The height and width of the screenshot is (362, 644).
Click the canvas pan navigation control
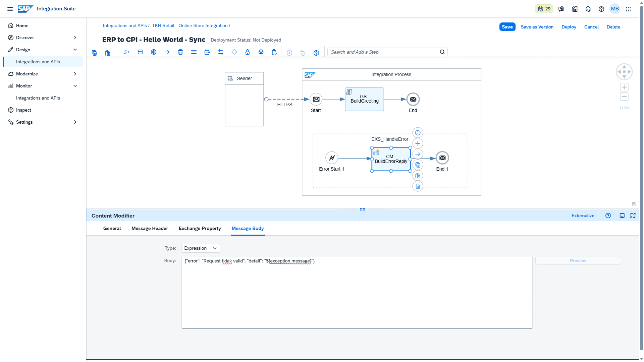tap(624, 72)
